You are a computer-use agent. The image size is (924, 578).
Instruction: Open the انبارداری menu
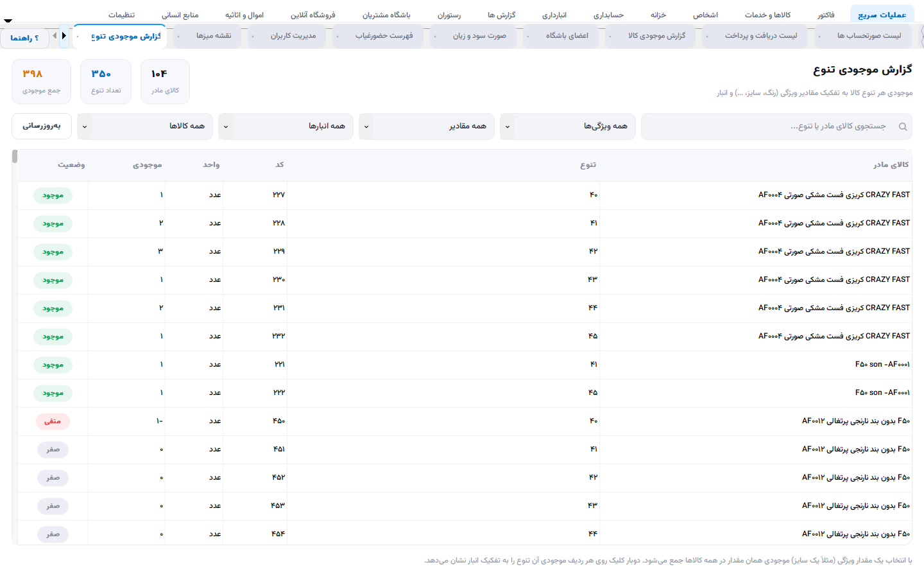[554, 15]
